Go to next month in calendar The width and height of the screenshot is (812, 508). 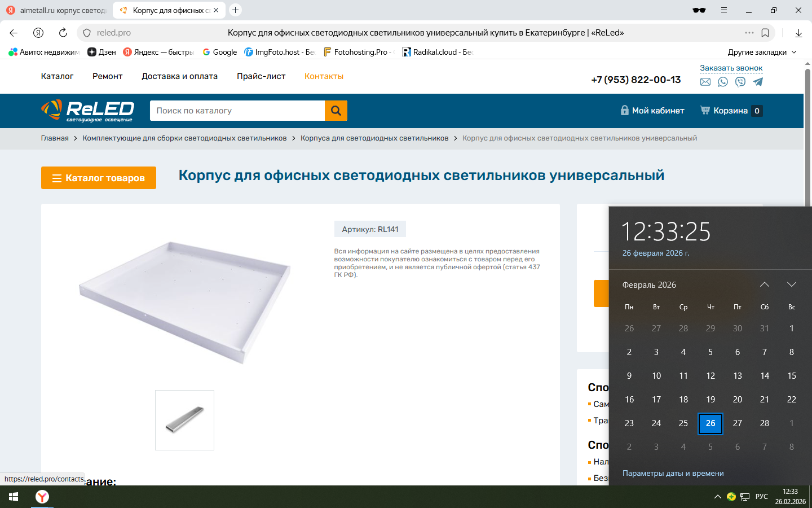pyautogui.click(x=792, y=284)
